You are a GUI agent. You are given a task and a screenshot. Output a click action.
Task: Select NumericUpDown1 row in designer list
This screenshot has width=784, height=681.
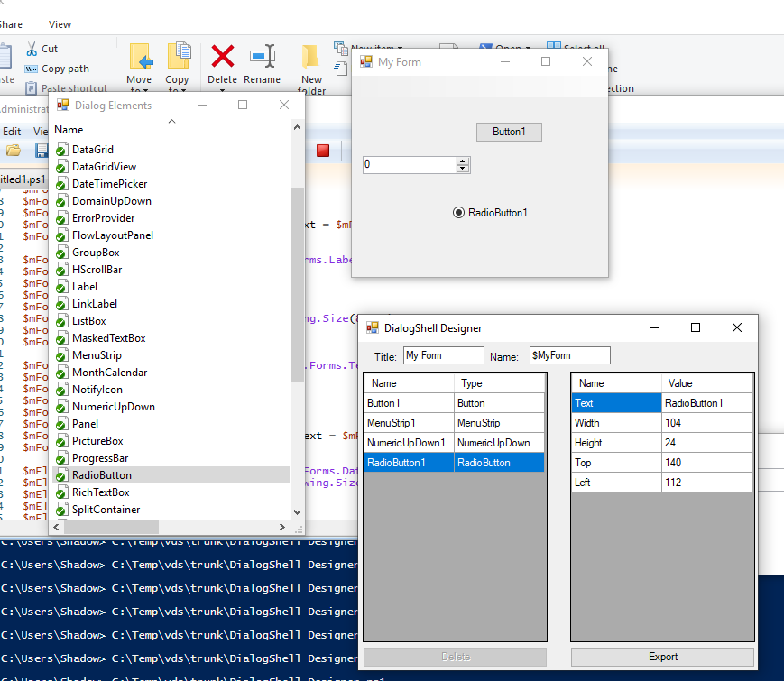coord(406,443)
